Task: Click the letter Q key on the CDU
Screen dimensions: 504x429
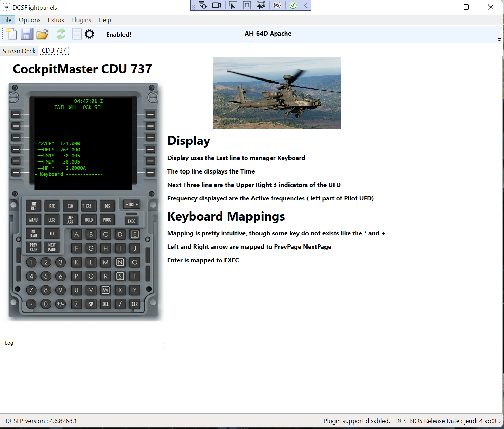Action: pyautogui.click(x=91, y=276)
